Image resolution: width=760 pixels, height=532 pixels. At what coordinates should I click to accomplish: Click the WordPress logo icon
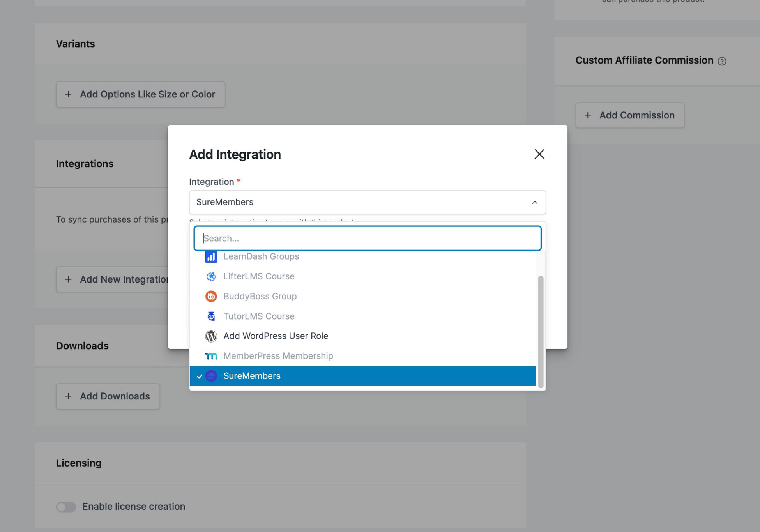click(211, 336)
